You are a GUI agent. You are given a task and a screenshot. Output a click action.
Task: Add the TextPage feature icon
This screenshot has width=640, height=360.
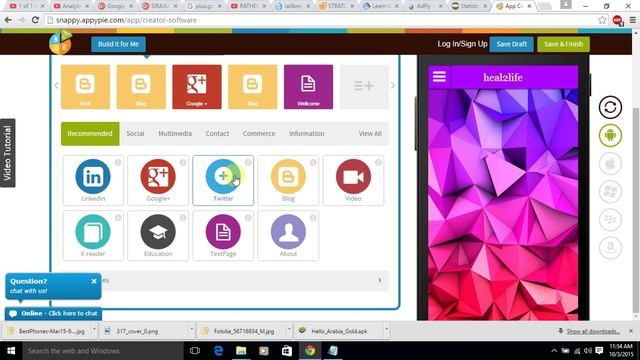click(223, 231)
